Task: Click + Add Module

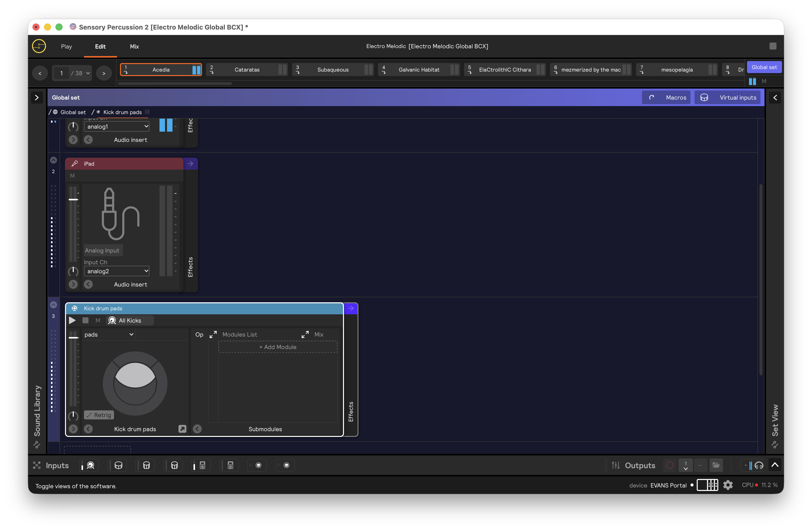Action: (x=278, y=347)
